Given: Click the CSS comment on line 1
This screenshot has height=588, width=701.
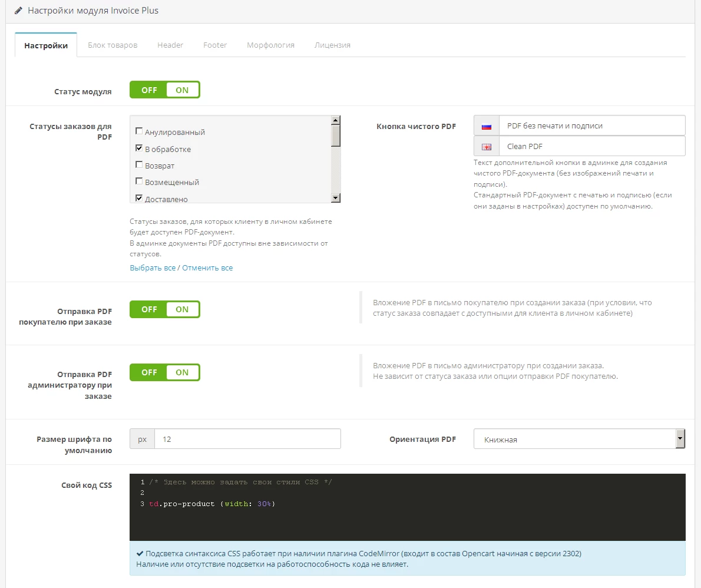Looking at the screenshot, I should [x=240, y=482].
